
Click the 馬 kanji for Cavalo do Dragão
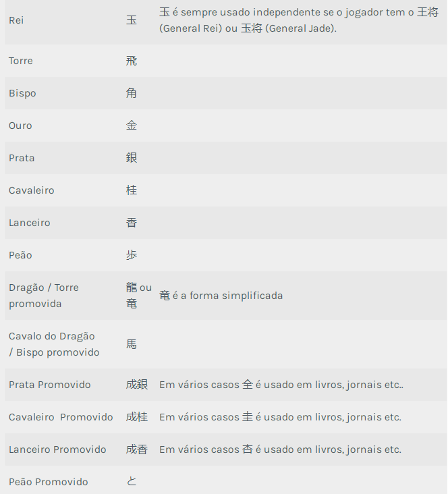point(132,344)
